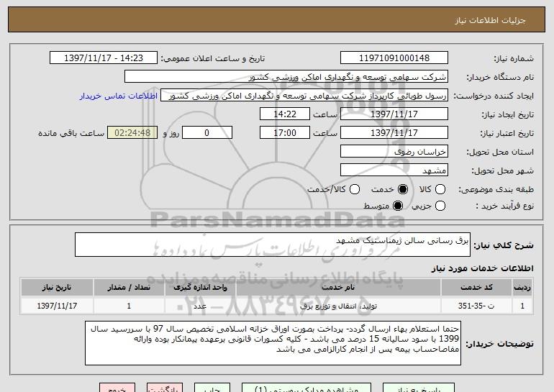The height and width of the screenshot is (392, 554).
Task: Click the view attached documents (1) button
Action: (306, 388)
